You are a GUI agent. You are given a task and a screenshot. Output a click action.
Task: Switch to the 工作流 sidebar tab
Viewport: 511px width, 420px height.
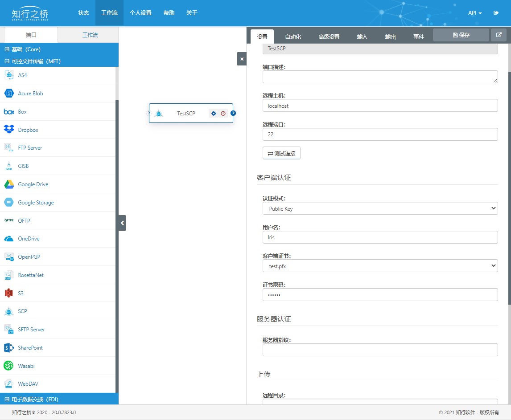point(90,35)
